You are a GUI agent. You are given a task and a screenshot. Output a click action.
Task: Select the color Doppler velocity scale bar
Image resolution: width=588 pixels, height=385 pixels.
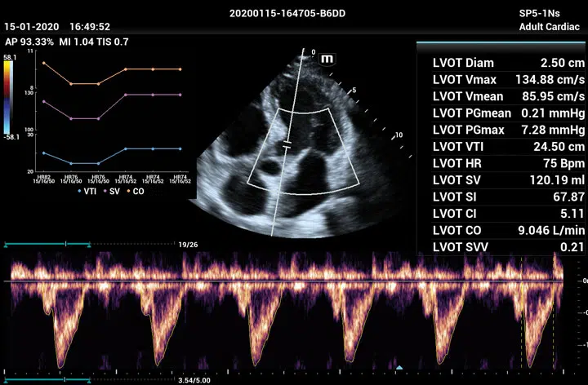pyautogui.click(x=7, y=99)
